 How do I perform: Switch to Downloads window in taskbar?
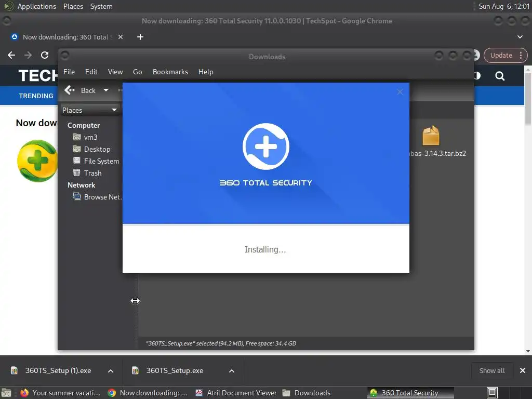tap(307, 393)
